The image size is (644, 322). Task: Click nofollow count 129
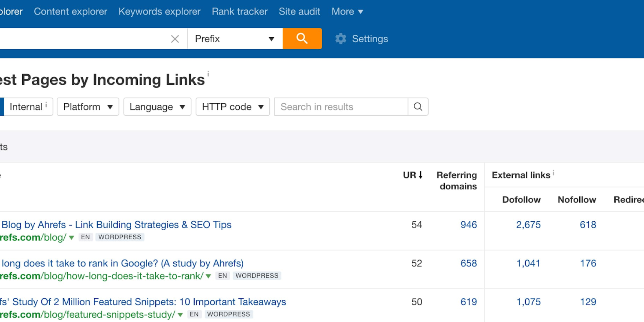[588, 302]
